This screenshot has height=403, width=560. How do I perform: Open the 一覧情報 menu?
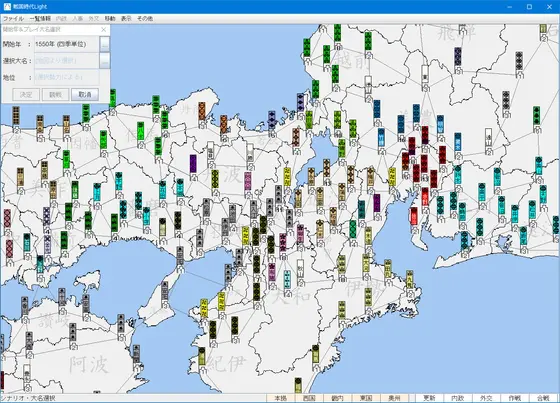point(40,19)
